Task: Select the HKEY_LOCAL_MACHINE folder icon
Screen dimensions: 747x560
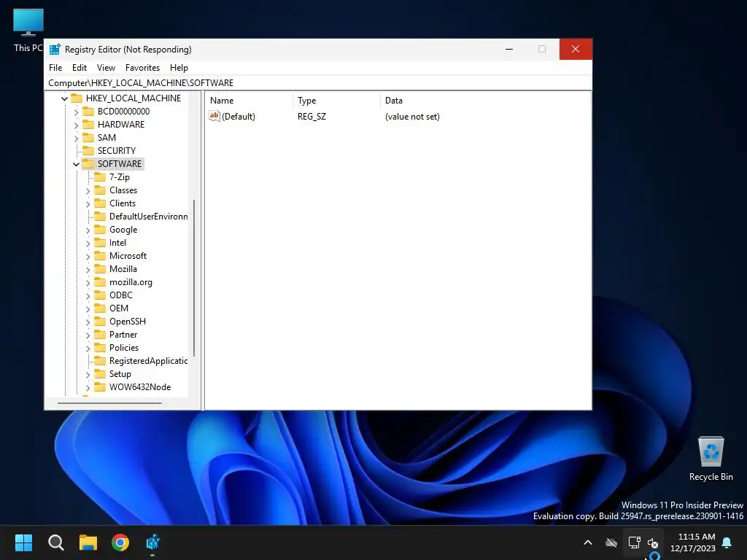Action: pos(76,98)
